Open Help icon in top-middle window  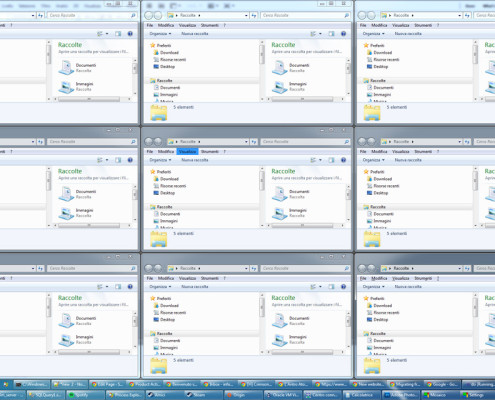(343, 34)
